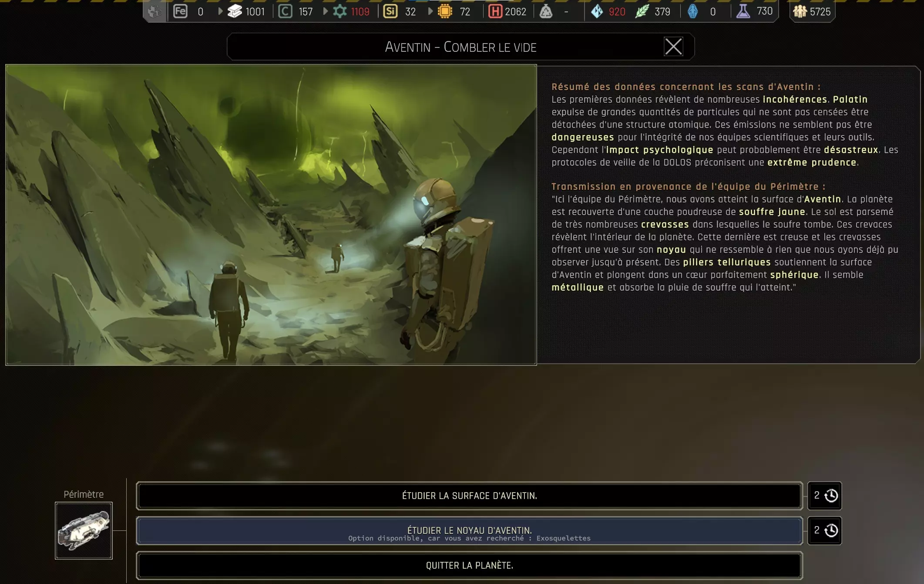The height and width of the screenshot is (584, 924).
Task: Close the Aventin event window
Action: pyautogui.click(x=673, y=47)
